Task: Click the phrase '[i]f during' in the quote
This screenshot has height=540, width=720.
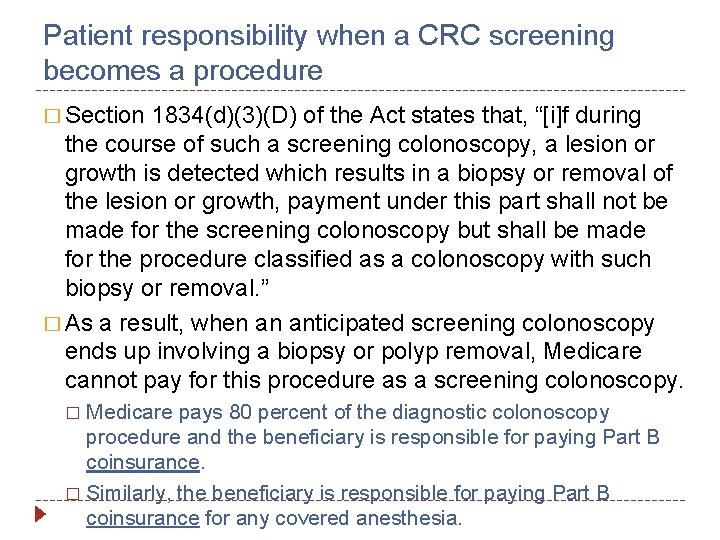Action: pyautogui.click(x=592, y=115)
